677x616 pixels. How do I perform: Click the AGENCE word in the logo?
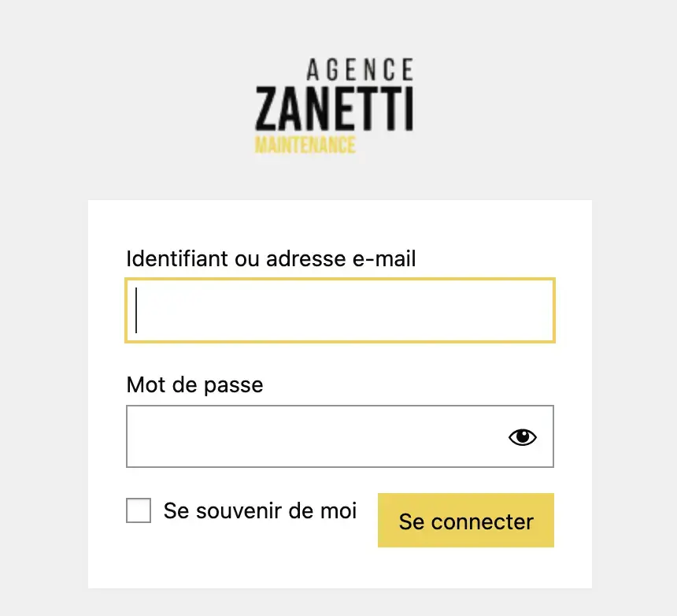coord(360,69)
